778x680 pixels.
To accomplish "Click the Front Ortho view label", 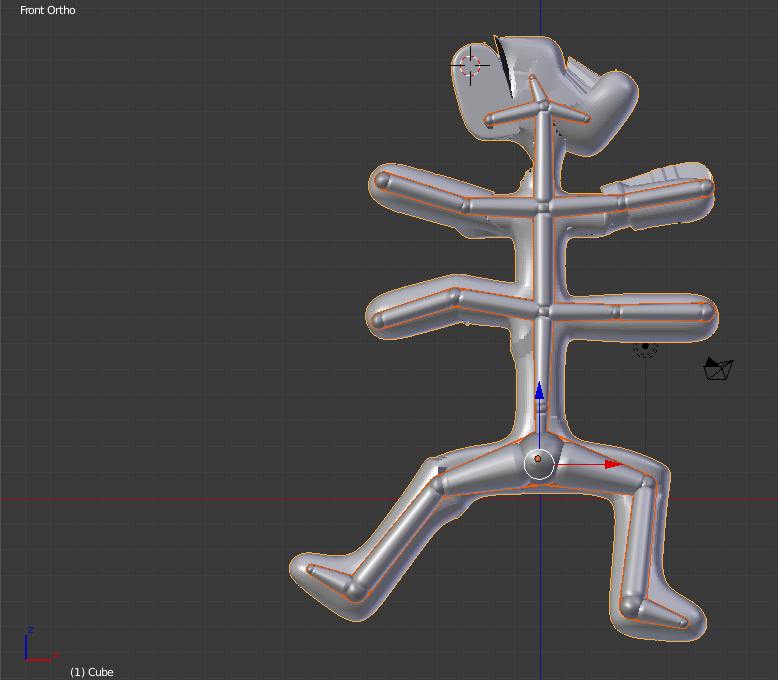I will 47,10.
